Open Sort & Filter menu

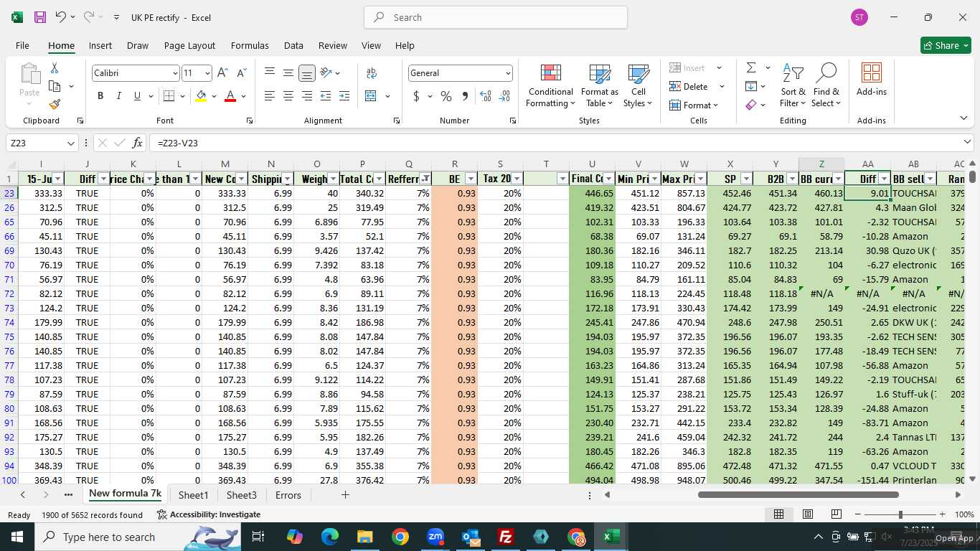tap(793, 86)
